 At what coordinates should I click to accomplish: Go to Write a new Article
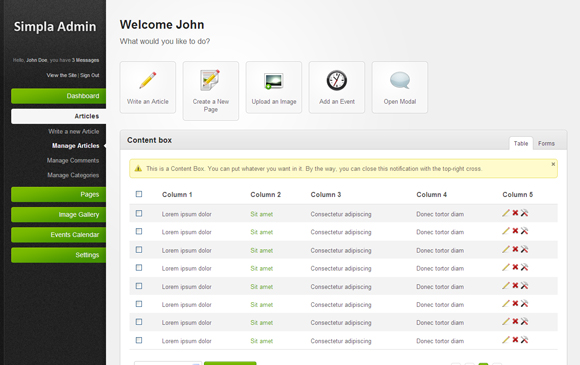74,131
